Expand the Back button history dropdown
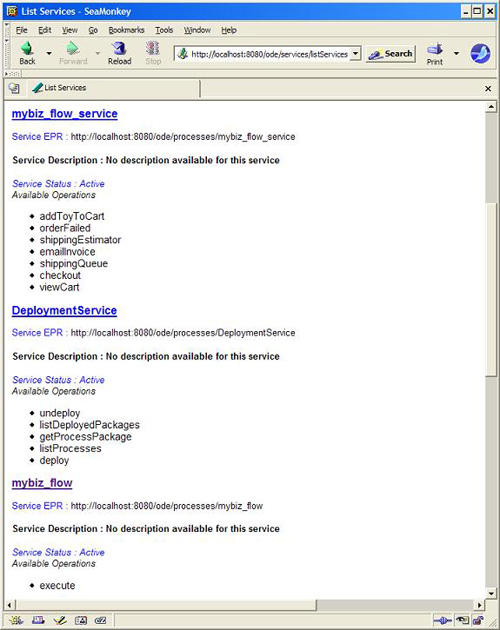The height and width of the screenshot is (630, 500). (49, 53)
